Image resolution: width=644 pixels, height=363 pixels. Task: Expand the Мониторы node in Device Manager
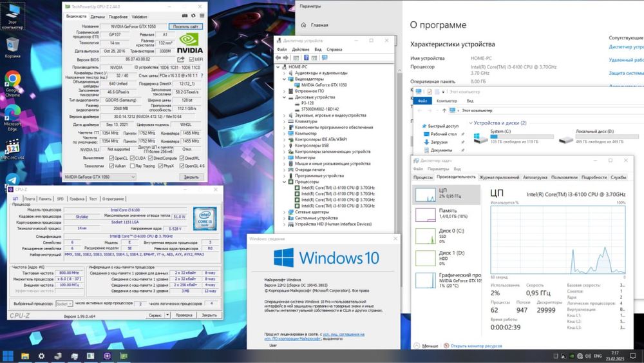(x=284, y=158)
